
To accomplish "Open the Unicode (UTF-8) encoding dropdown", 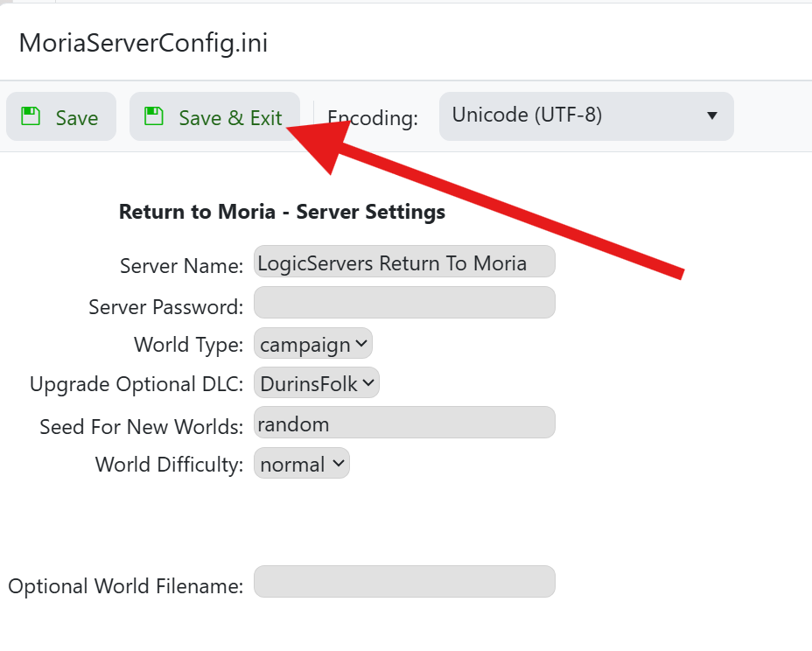I will coord(585,115).
